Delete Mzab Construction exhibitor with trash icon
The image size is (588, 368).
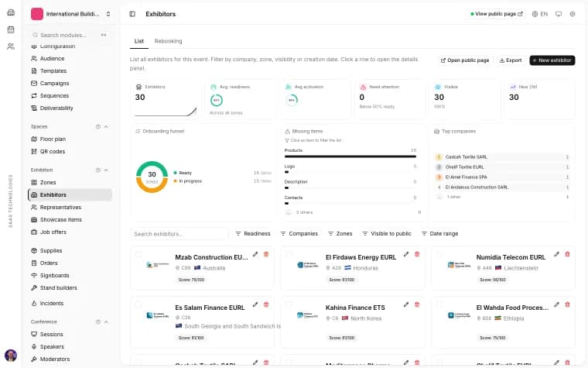click(x=266, y=254)
